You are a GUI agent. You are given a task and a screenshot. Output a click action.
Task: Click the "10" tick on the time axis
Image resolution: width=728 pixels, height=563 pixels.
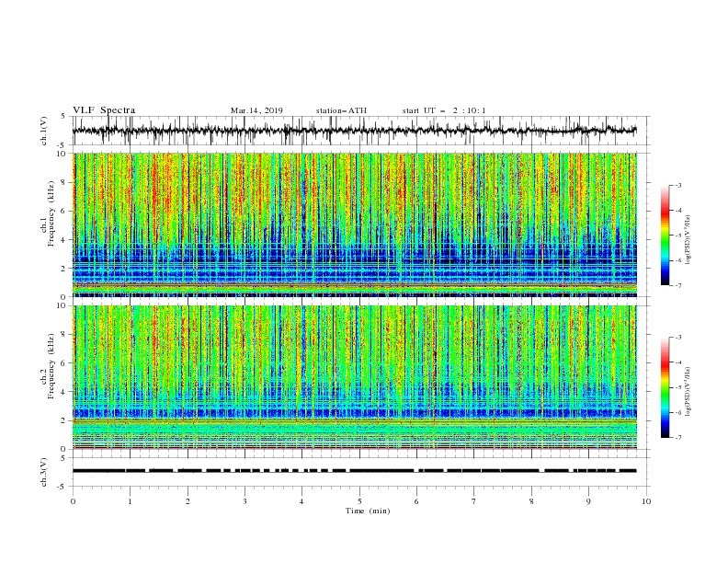(x=646, y=501)
